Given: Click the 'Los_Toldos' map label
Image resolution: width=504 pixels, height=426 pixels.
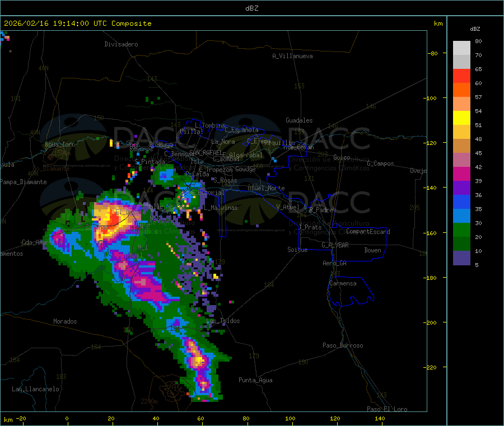Looking at the screenshot, I should coord(223,321).
